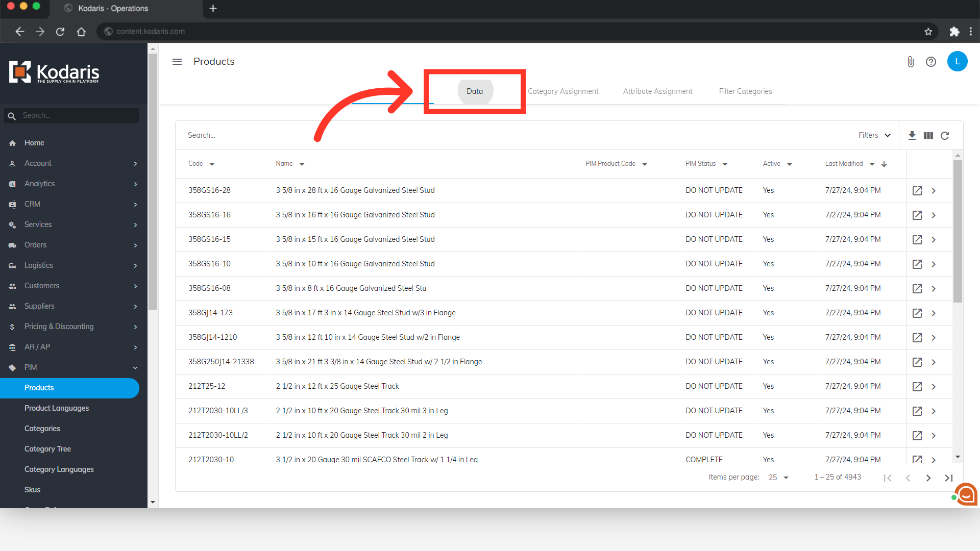Open 358GS16-28 in a new window

coord(917,190)
